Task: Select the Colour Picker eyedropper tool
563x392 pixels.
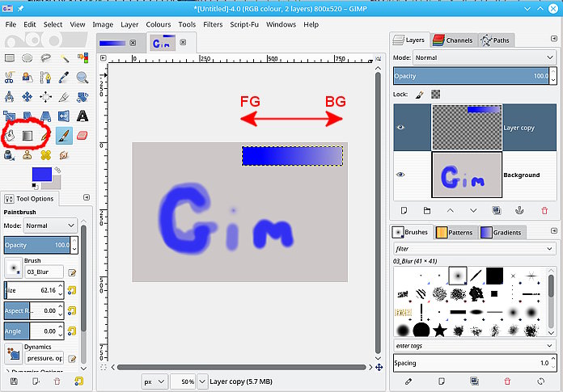Action: [x=64, y=77]
